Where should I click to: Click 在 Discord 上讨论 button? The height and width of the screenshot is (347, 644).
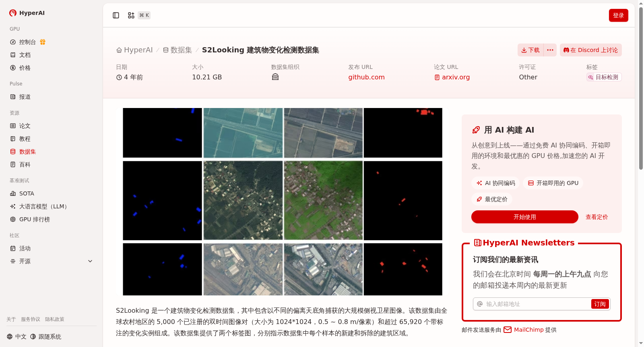[x=591, y=50]
